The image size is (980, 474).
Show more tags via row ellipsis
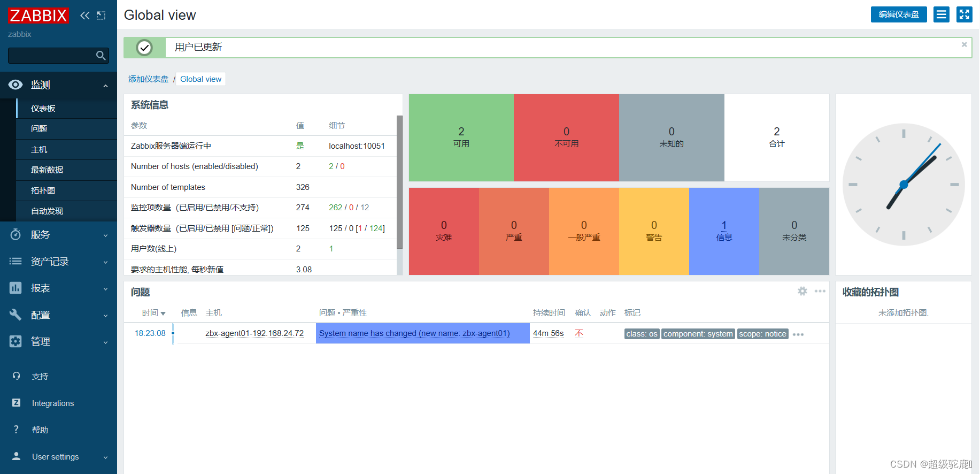click(798, 334)
